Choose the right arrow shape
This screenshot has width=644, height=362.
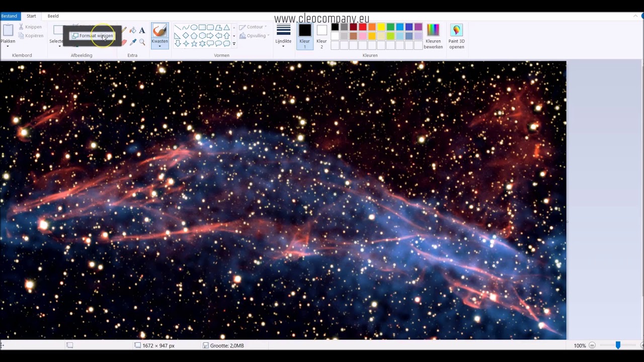[x=210, y=36]
